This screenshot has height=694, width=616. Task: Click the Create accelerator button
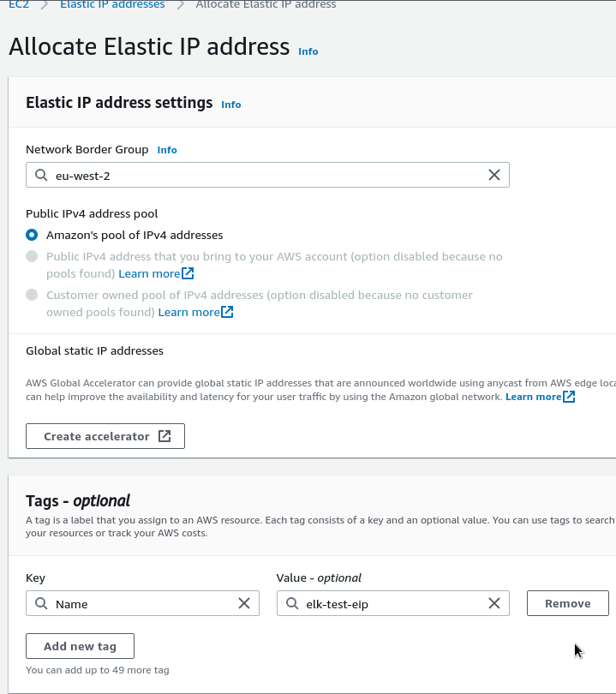[x=105, y=436]
